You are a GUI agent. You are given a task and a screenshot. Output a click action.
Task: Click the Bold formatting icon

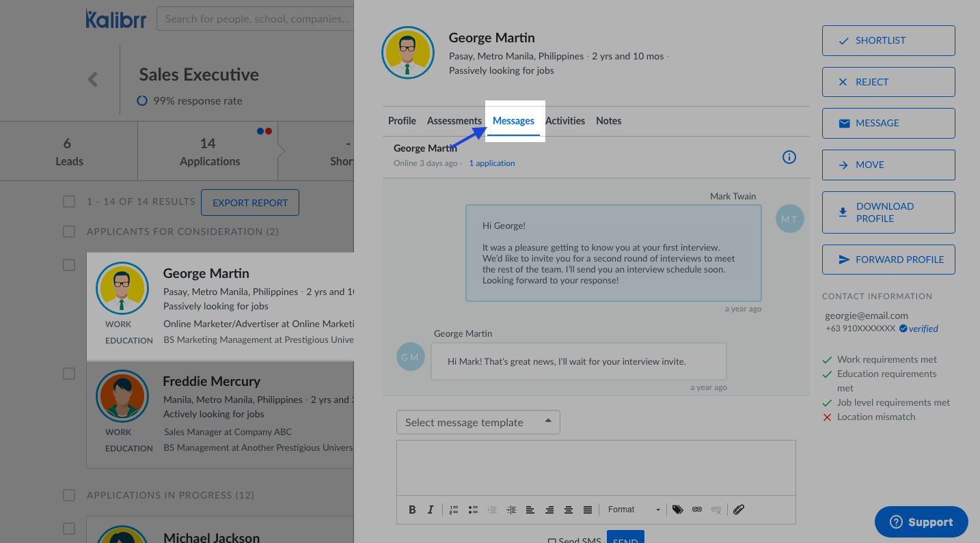pos(412,510)
